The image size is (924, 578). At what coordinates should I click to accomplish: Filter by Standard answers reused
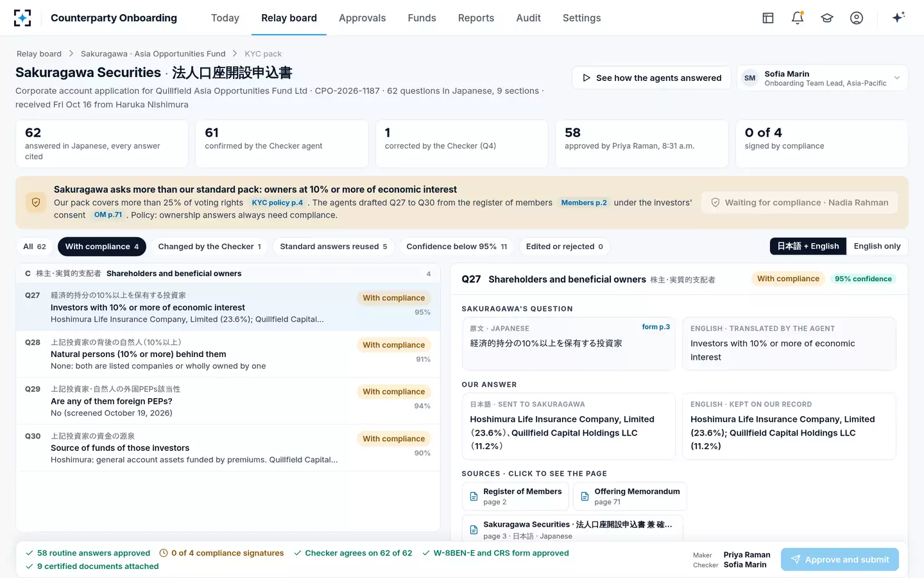(x=334, y=247)
